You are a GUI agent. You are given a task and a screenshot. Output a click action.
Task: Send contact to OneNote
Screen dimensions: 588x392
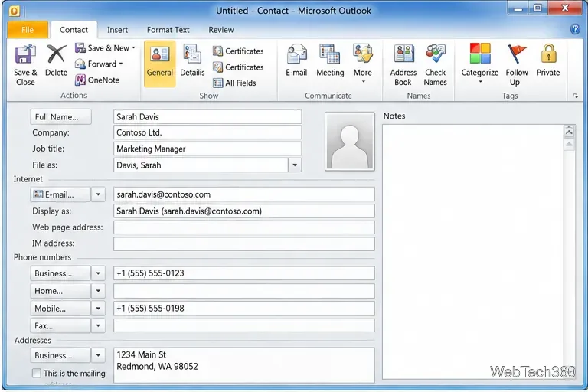point(97,80)
